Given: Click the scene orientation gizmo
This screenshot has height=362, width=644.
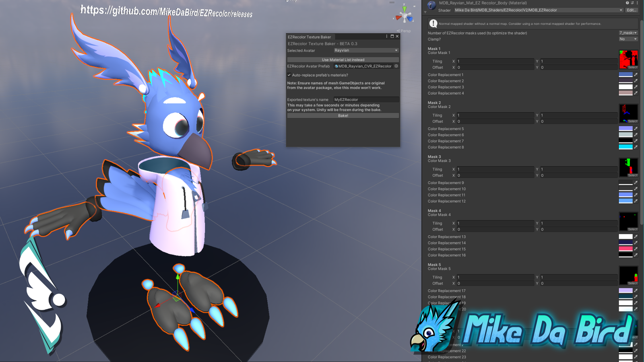Looking at the screenshot, I should 404,15.
